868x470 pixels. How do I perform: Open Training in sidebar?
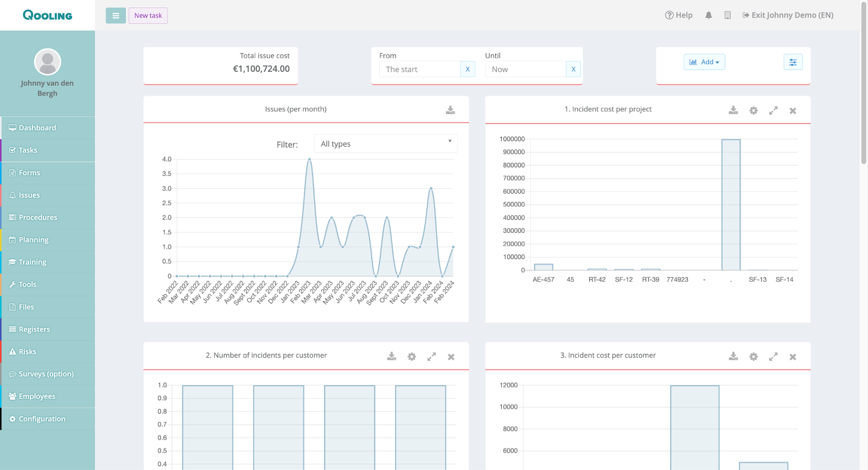(48, 262)
